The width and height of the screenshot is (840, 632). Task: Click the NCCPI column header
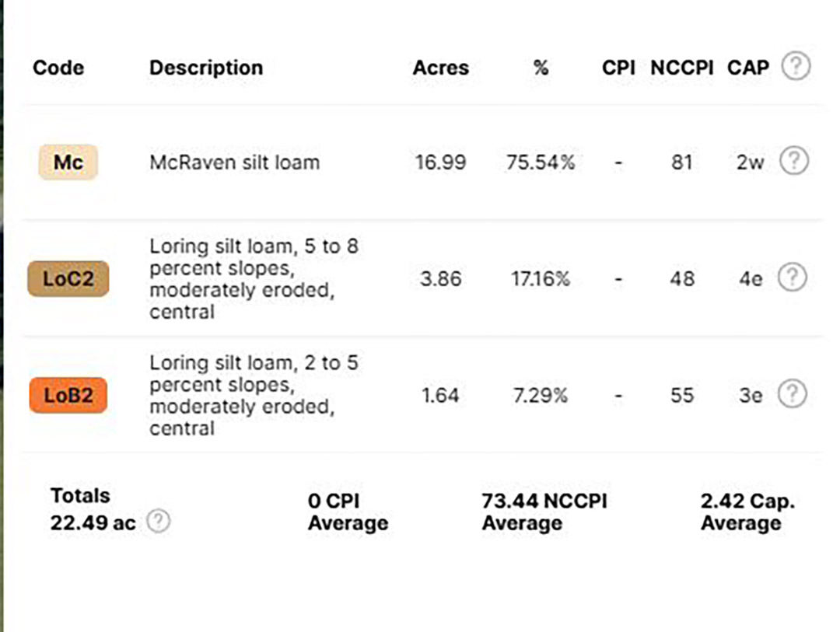click(682, 68)
